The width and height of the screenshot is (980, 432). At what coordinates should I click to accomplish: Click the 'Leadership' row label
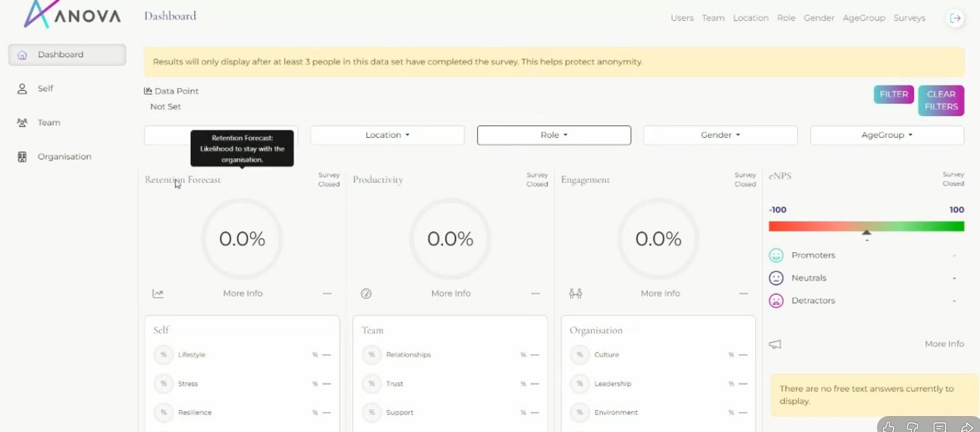[x=613, y=384]
